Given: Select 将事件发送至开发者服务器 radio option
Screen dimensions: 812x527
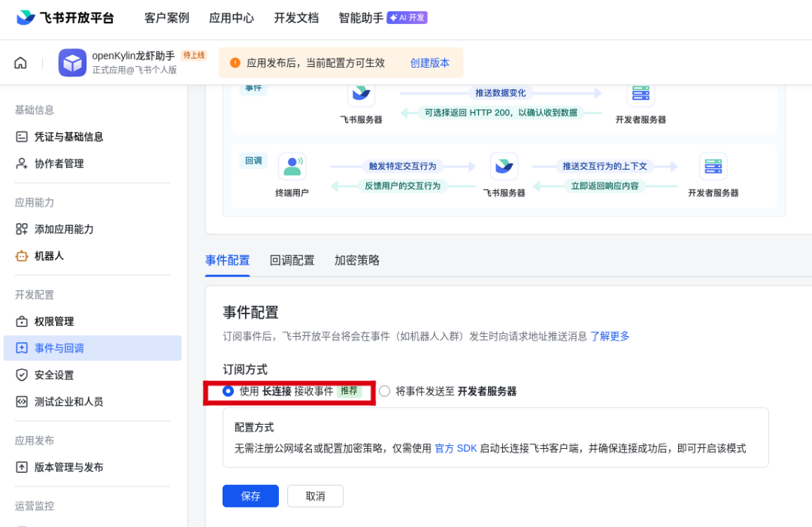Looking at the screenshot, I should click(385, 391).
